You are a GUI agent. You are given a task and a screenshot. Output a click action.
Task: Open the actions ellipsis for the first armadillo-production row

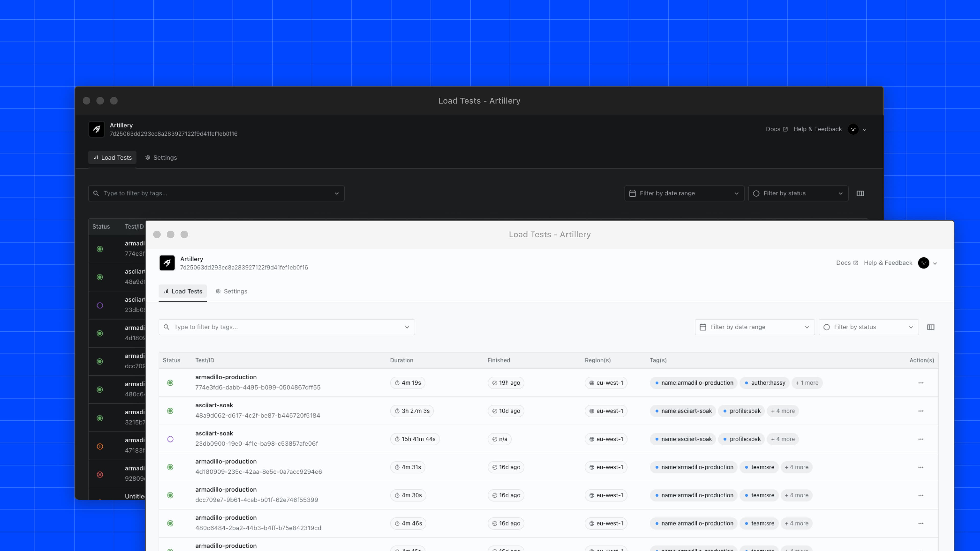pos(921,383)
